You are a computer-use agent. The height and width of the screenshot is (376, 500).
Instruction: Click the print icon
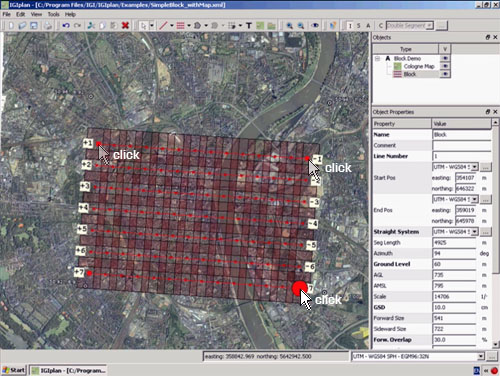click(x=48, y=25)
